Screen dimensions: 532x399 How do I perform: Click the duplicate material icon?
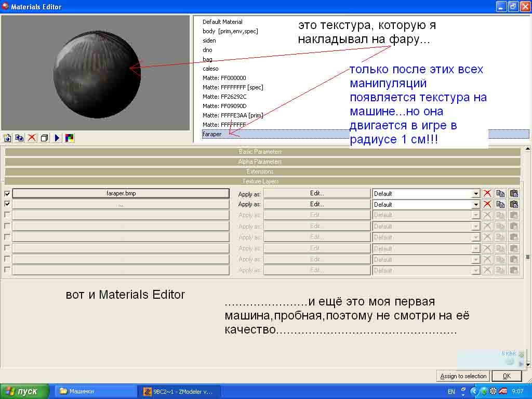pyautogui.click(x=19, y=138)
